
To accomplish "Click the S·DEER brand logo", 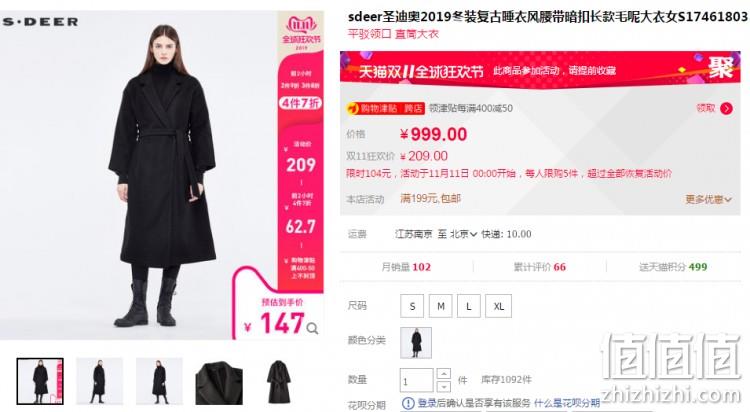I will (40, 22).
